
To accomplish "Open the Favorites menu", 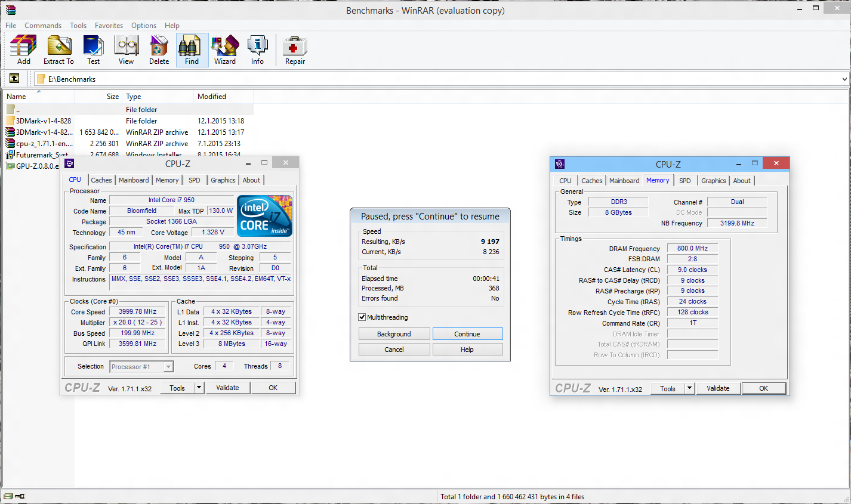I will coord(109,26).
